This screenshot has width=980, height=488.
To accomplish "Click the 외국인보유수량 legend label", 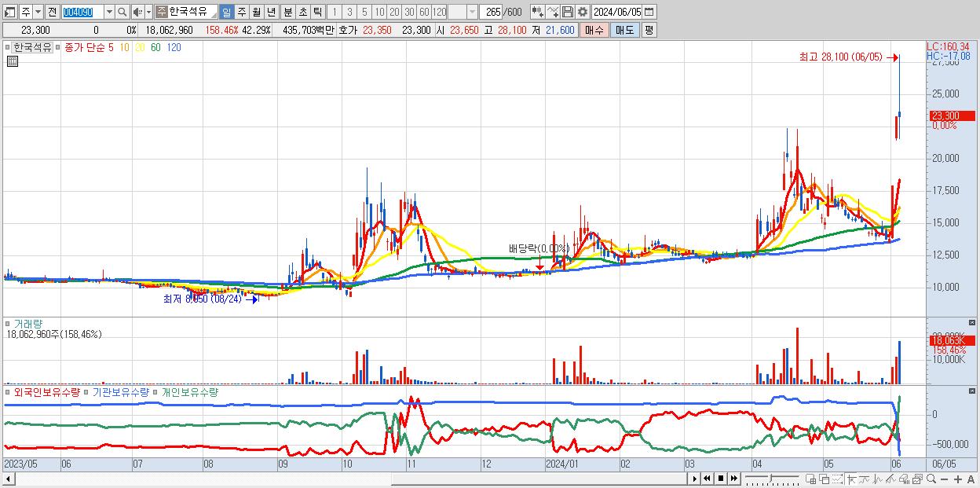I will click(46, 391).
